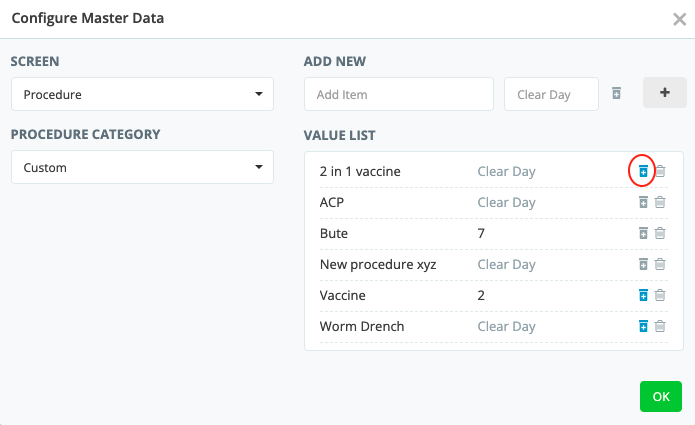Toggle medicine icon for 2 in 1 vaccine
This screenshot has height=425, width=695.
tap(643, 172)
